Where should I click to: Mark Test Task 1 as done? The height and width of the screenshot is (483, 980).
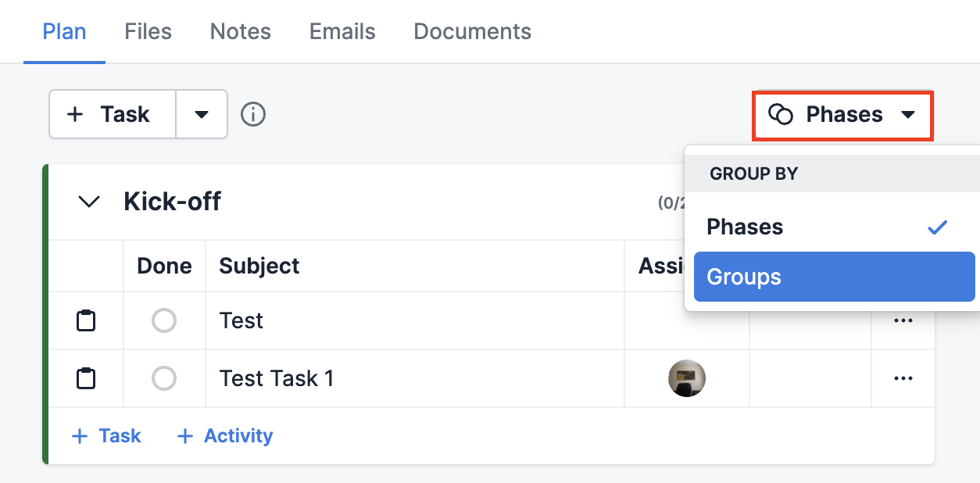click(x=164, y=378)
